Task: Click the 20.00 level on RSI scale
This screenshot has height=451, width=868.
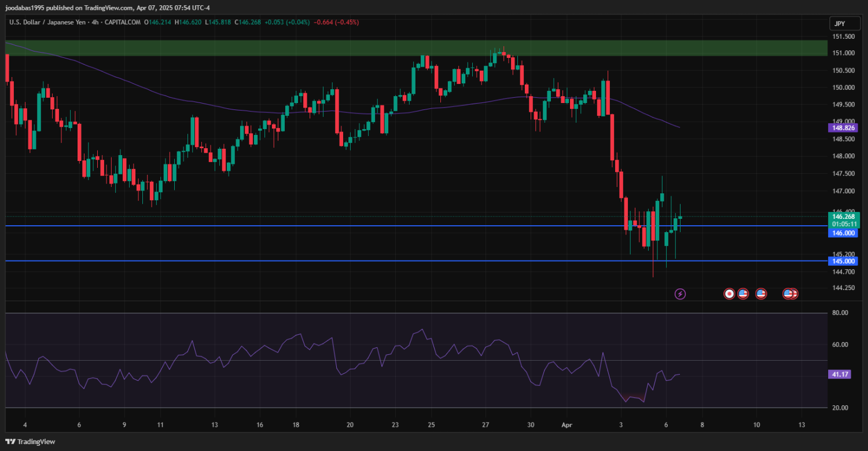Action: click(840, 408)
